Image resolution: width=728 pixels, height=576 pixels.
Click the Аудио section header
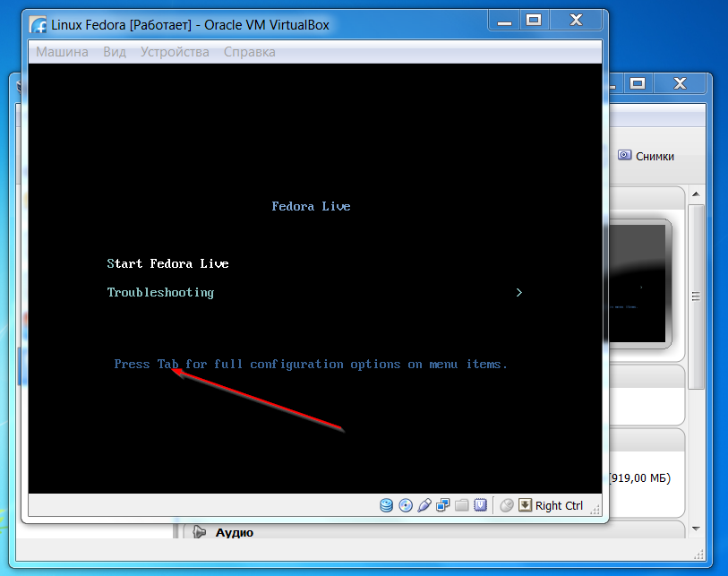coord(234,533)
